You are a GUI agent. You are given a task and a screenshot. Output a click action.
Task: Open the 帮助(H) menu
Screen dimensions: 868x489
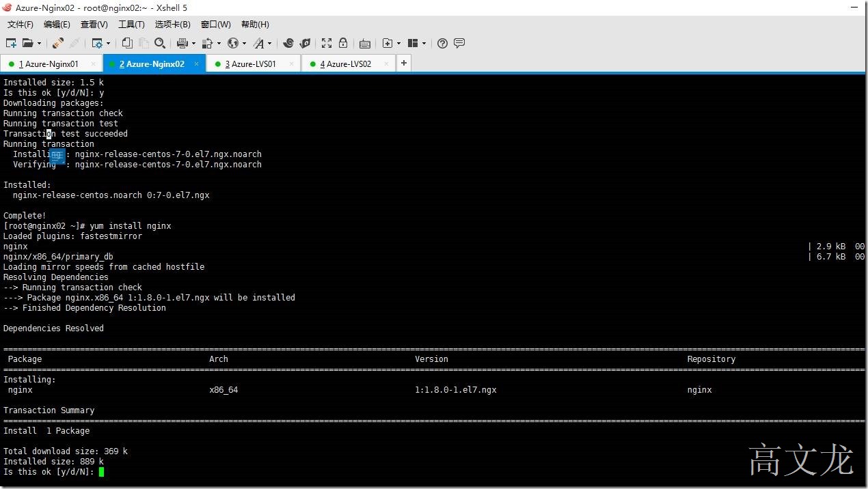(x=255, y=25)
